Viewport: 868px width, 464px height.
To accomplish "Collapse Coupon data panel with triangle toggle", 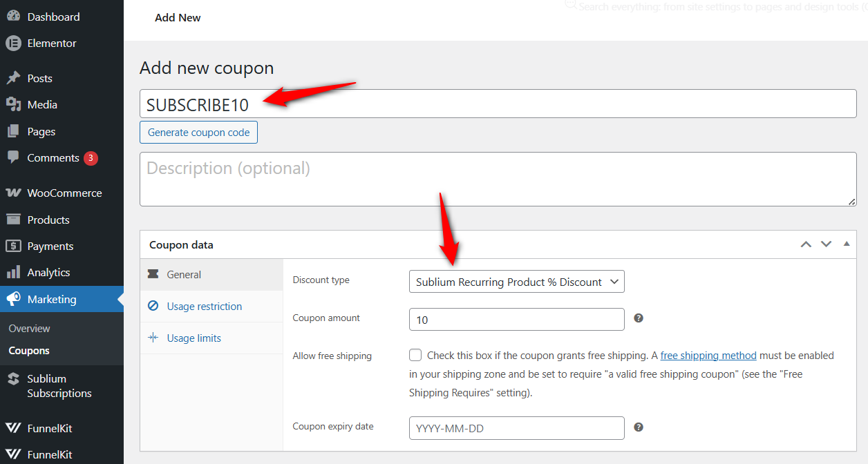I will 847,244.
